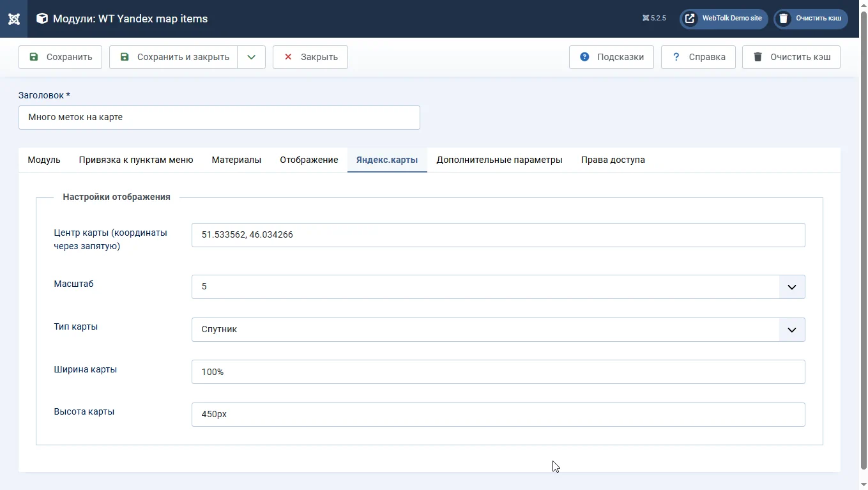Switch to the Модуль tab
868x490 pixels.
coord(44,160)
